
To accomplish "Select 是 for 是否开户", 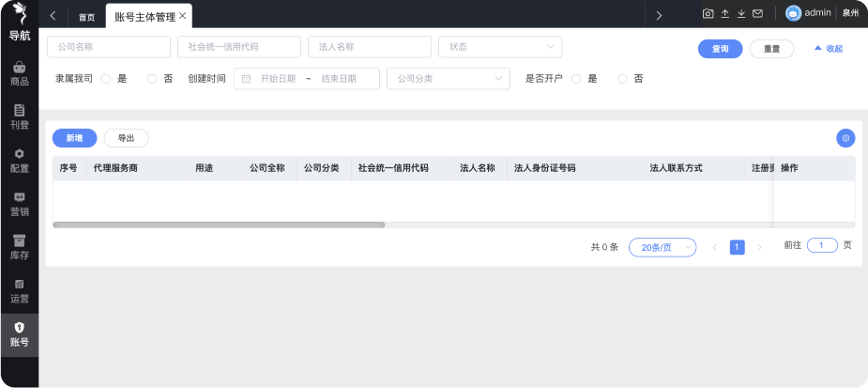I will [x=576, y=79].
